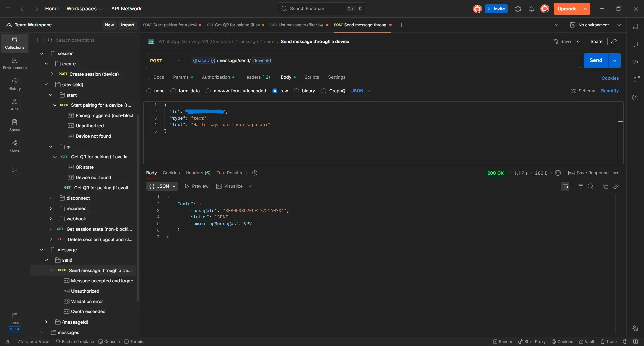Collapse the session folder
Image resolution: width=644 pixels, height=346 pixels.
42,54
